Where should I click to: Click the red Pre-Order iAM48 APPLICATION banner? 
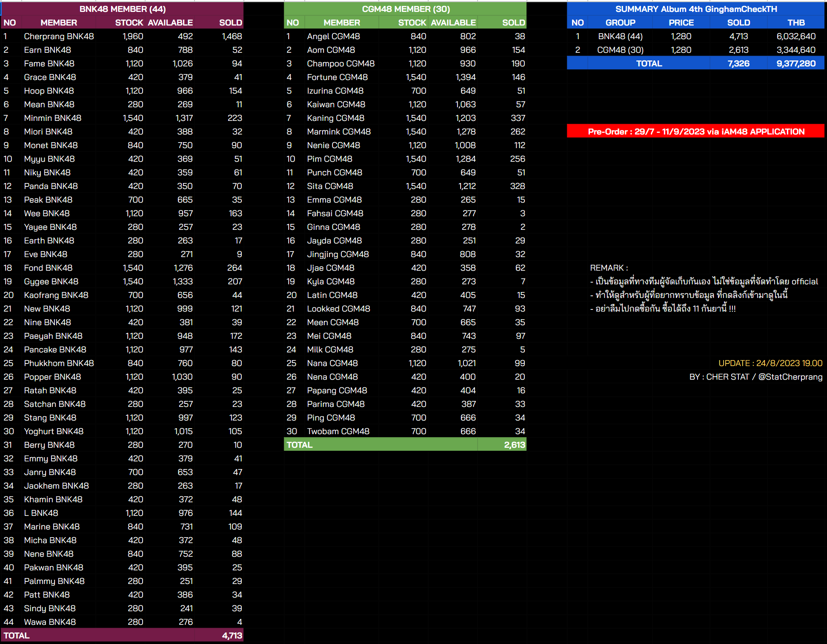point(695,132)
